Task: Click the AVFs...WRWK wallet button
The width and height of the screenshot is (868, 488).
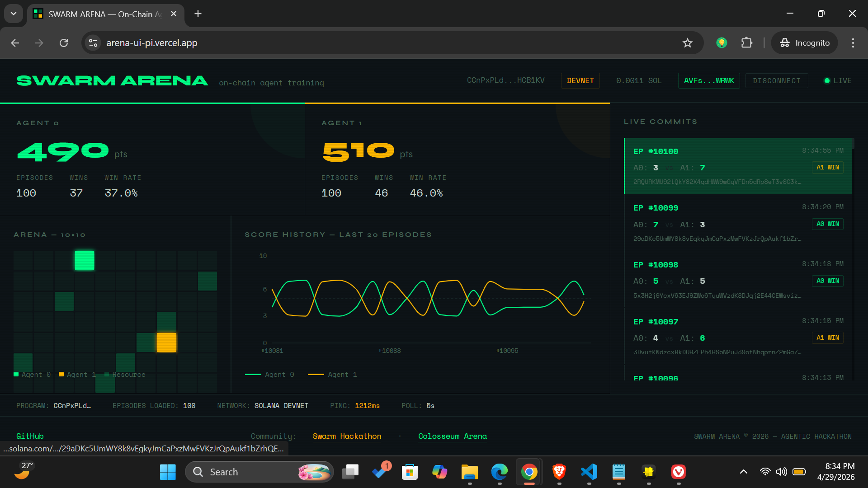Action: coord(709,80)
